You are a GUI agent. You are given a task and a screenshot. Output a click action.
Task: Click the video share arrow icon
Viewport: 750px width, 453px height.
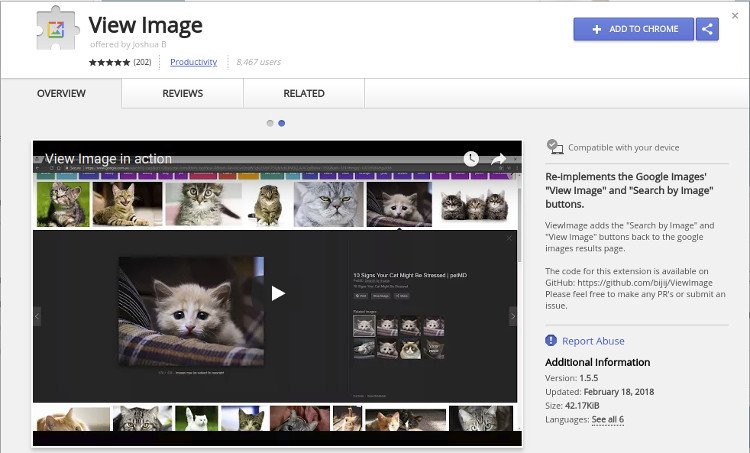[498, 159]
